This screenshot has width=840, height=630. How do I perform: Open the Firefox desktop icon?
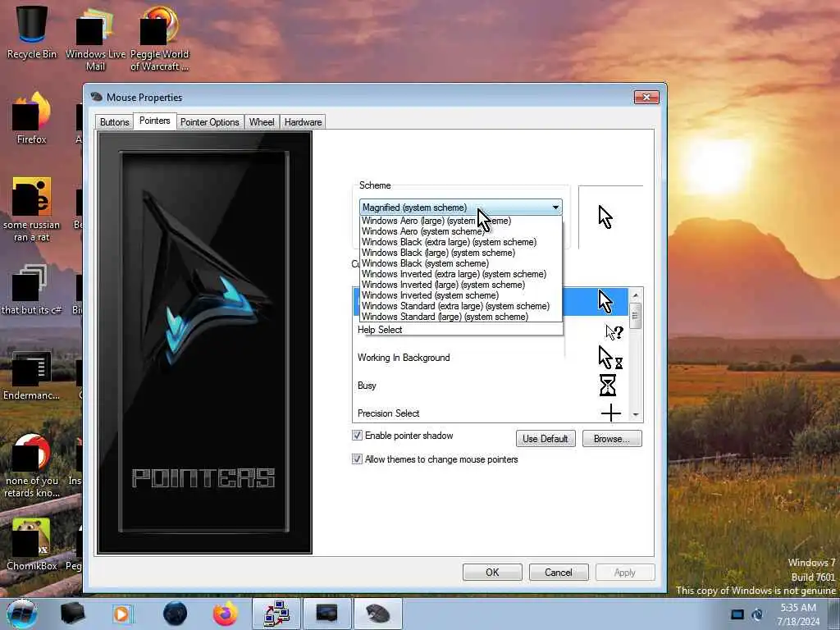[x=32, y=118]
